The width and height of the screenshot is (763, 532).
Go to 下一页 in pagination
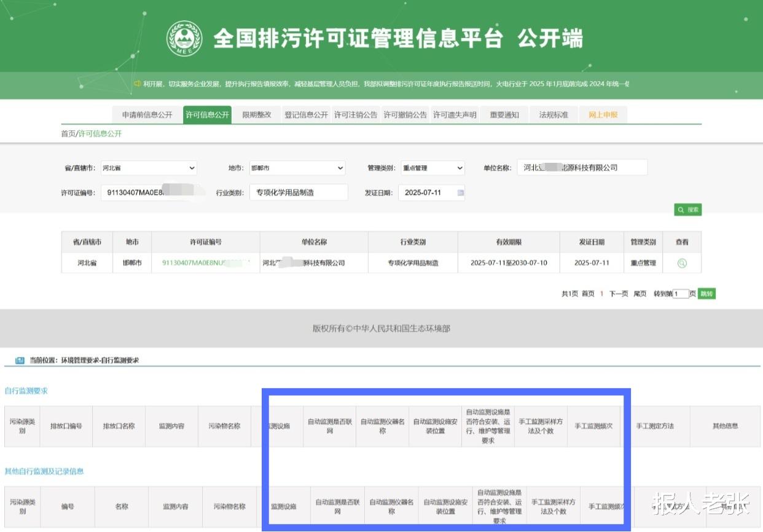(619, 294)
